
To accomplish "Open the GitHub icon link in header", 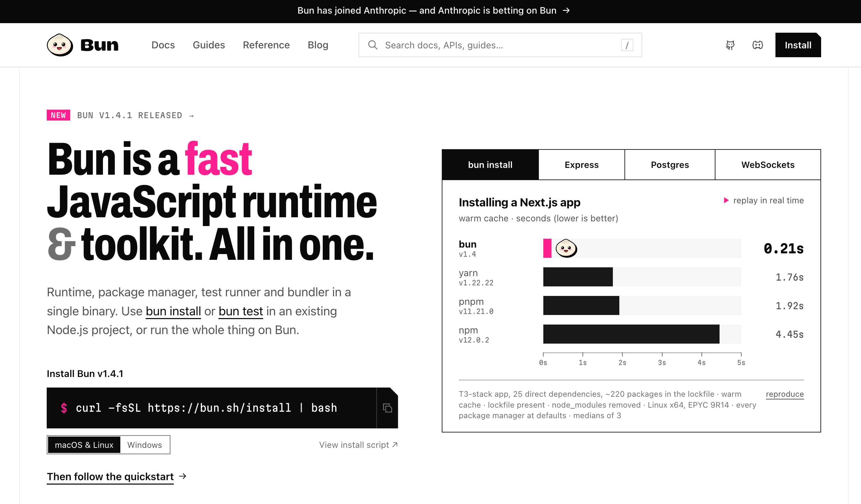I will pyautogui.click(x=730, y=45).
